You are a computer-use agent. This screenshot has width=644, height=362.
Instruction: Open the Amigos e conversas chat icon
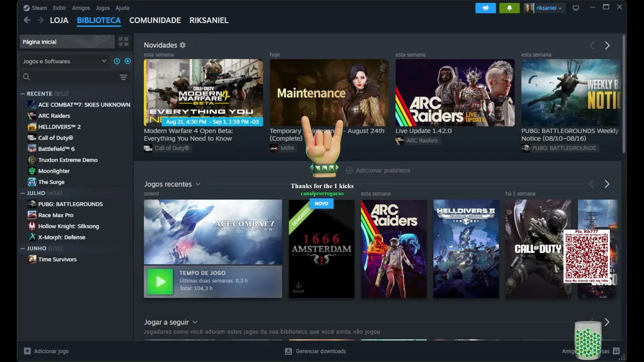coord(616,351)
